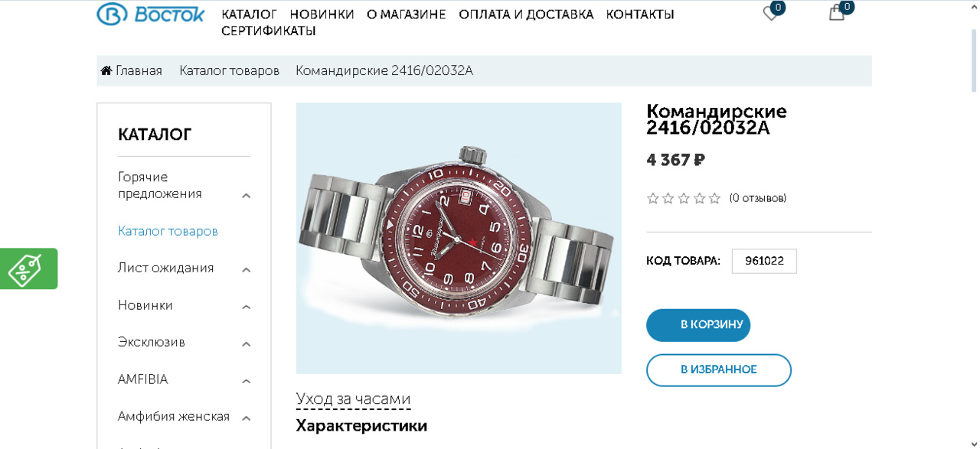Open the КАТАЛОГ menu item
This screenshot has height=449, width=980.
point(249,15)
